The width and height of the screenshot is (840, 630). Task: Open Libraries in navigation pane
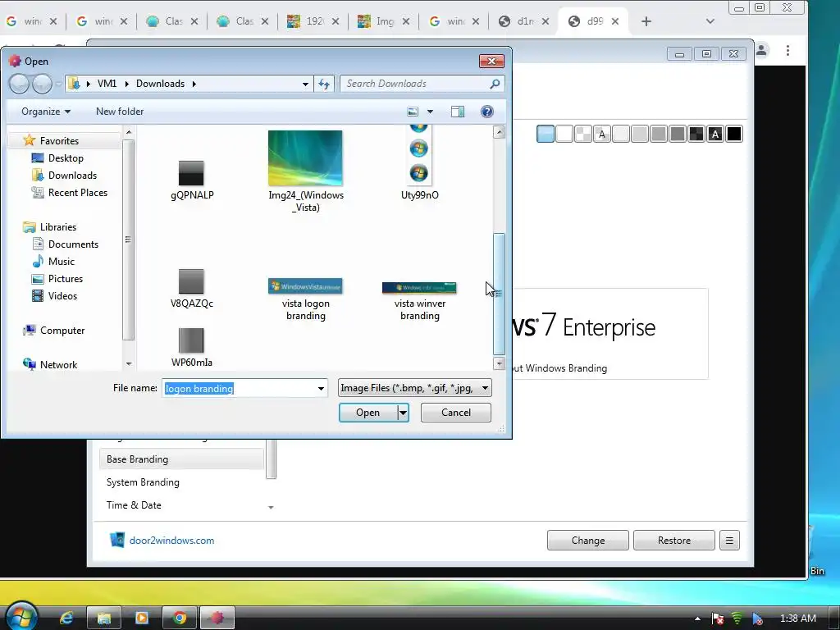(x=58, y=227)
